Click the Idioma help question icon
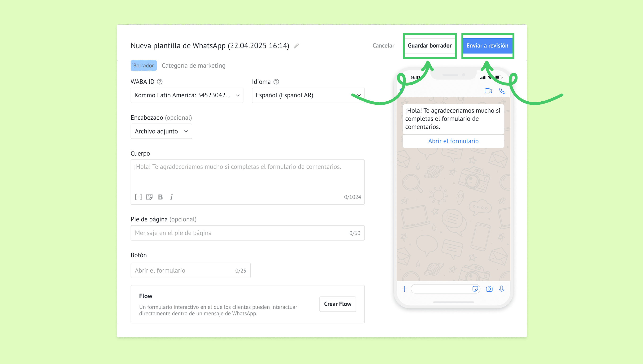The image size is (643, 364). pyautogui.click(x=276, y=82)
